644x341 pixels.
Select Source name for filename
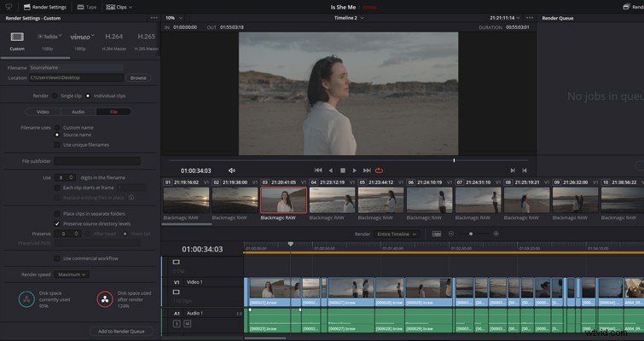coord(57,135)
